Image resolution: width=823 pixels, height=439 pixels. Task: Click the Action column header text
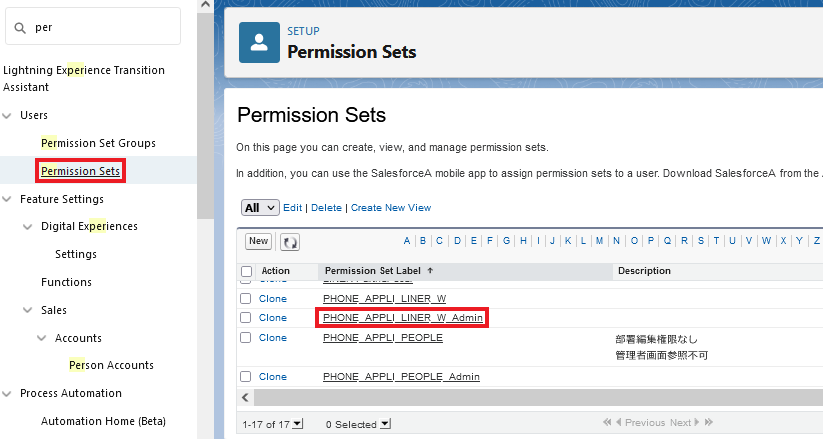coord(275,270)
